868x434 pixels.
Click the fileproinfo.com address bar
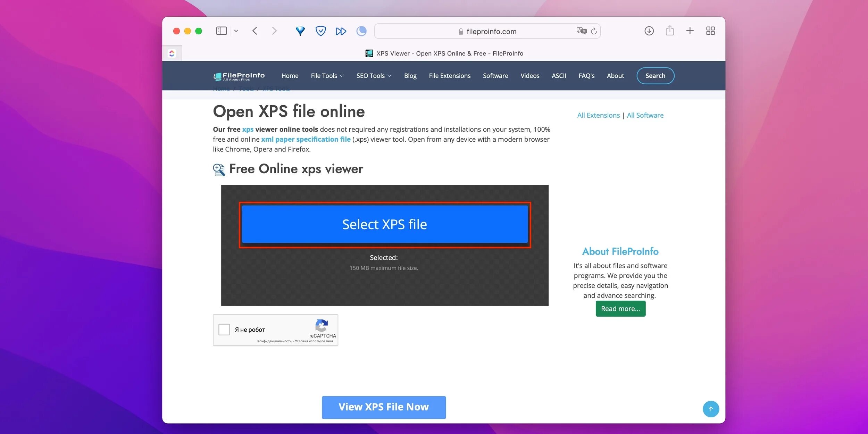pos(486,32)
